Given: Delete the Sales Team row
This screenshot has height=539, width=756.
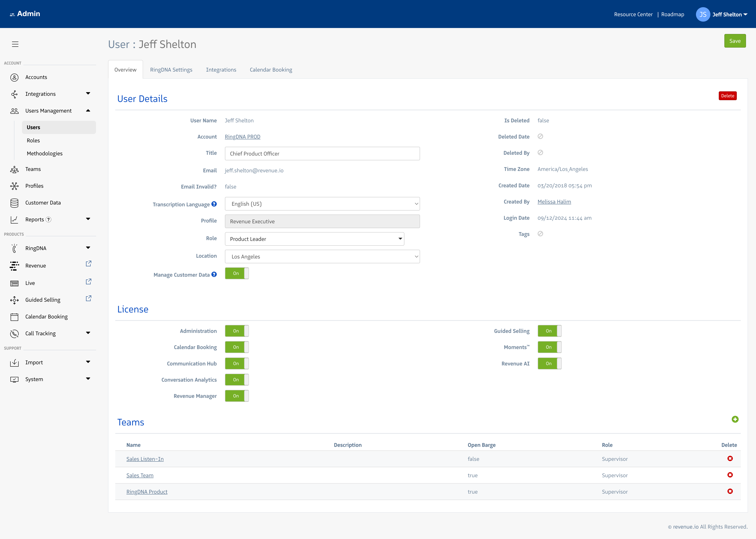Looking at the screenshot, I should [730, 475].
